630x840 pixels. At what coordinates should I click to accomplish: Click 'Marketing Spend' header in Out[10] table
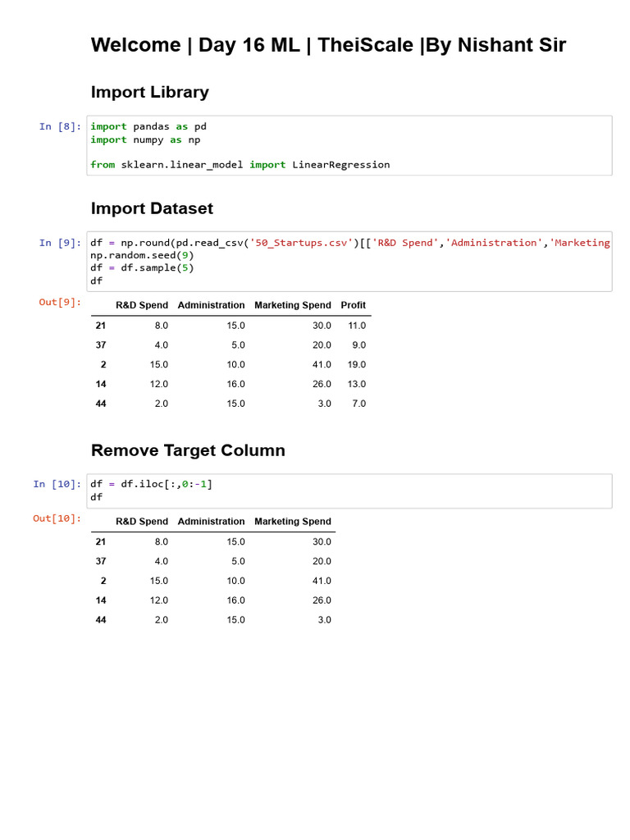pyautogui.click(x=293, y=522)
